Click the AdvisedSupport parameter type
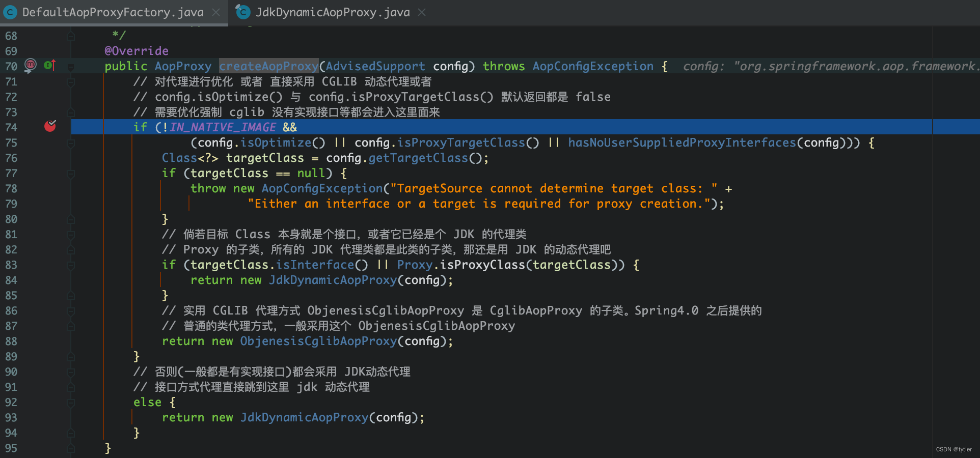980x458 pixels. (x=375, y=66)
